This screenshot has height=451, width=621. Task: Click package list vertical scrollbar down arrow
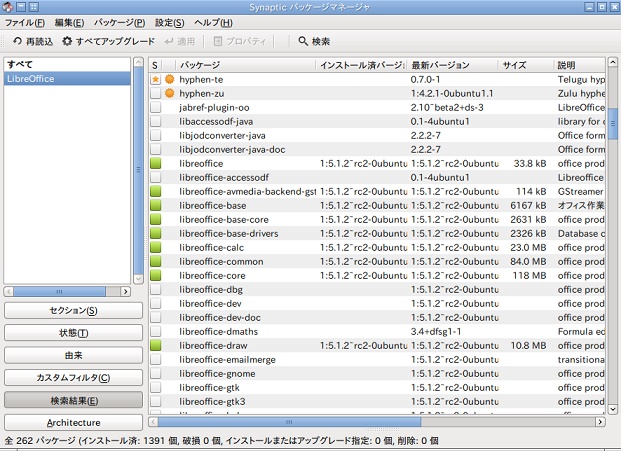(612, 409)
